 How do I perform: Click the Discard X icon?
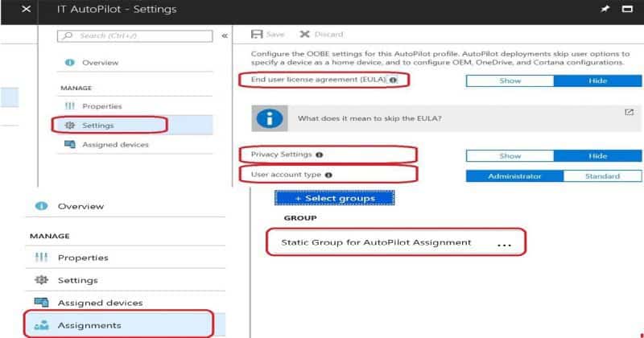click(304, 34)
